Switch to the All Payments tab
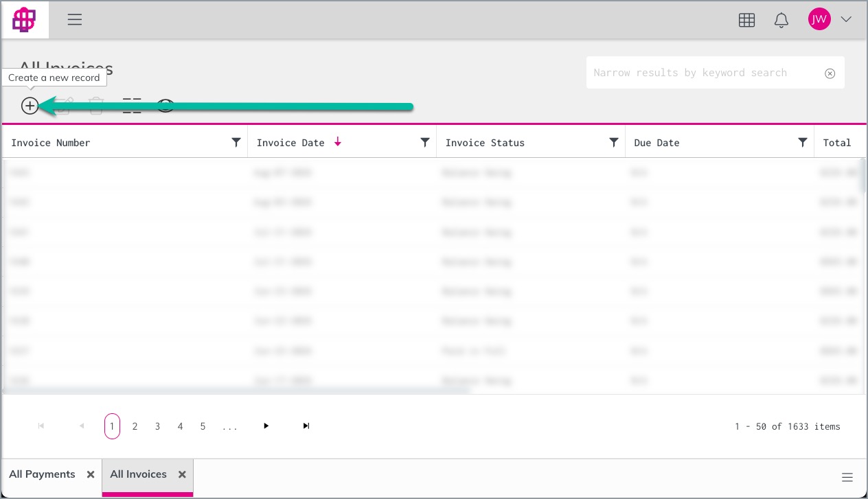Viewport: 868px width, 499px height. click(x=42, y=474)
